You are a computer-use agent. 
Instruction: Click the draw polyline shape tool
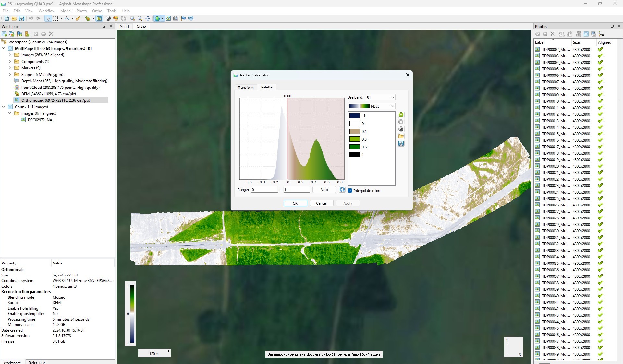[x=67, y=18]
